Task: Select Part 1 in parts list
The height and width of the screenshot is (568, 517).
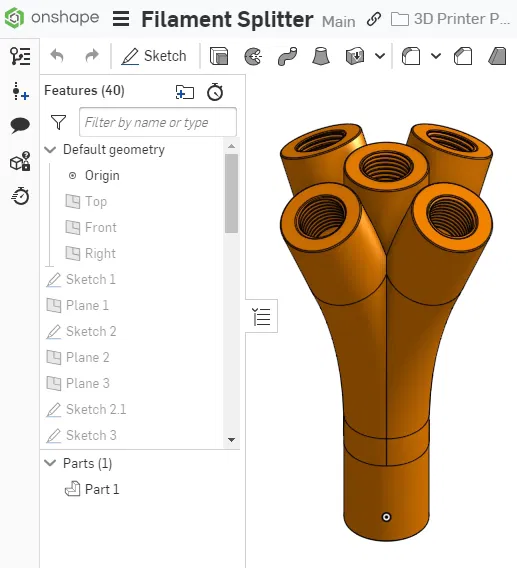Action: 92,489
